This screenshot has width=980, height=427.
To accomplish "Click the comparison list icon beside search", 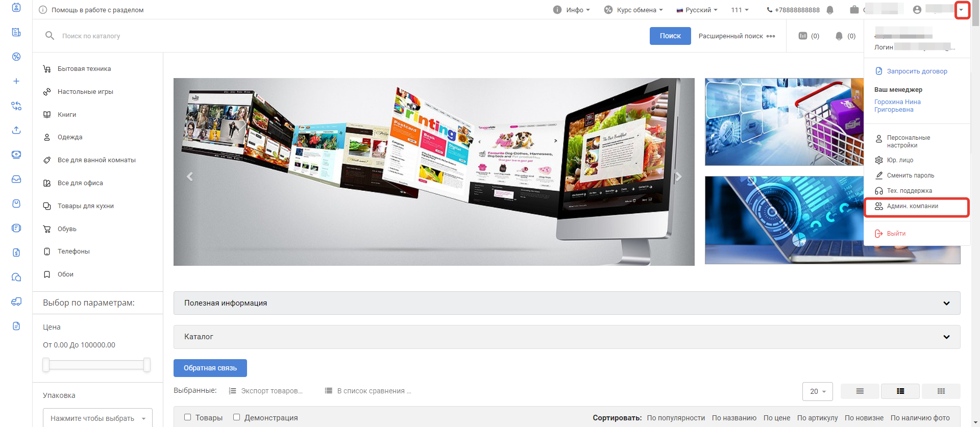I will pyautogui.click(x=803, y=36).
